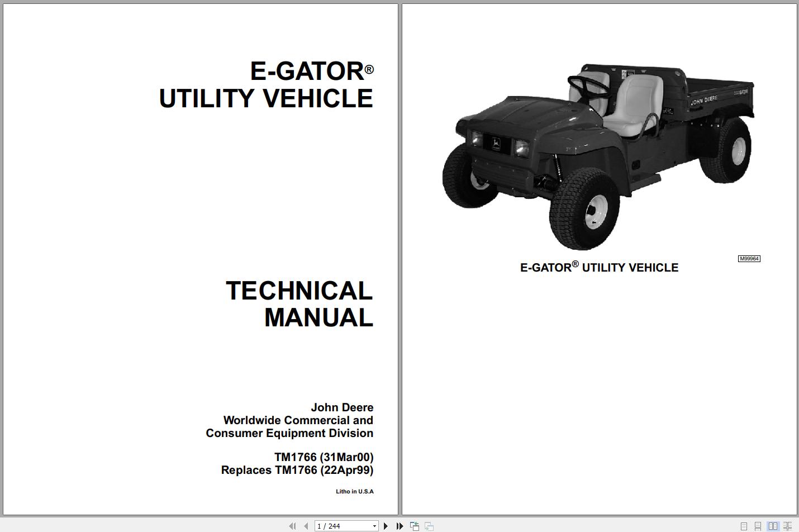Click the Litho in U.S.A text

tap(355, 492)
